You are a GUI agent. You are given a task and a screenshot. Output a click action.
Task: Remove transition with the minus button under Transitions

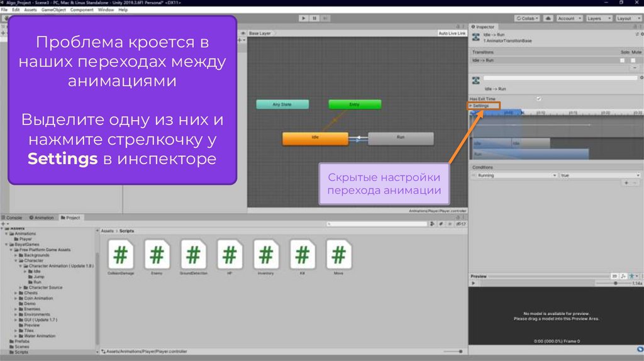(x=635, y=68)
